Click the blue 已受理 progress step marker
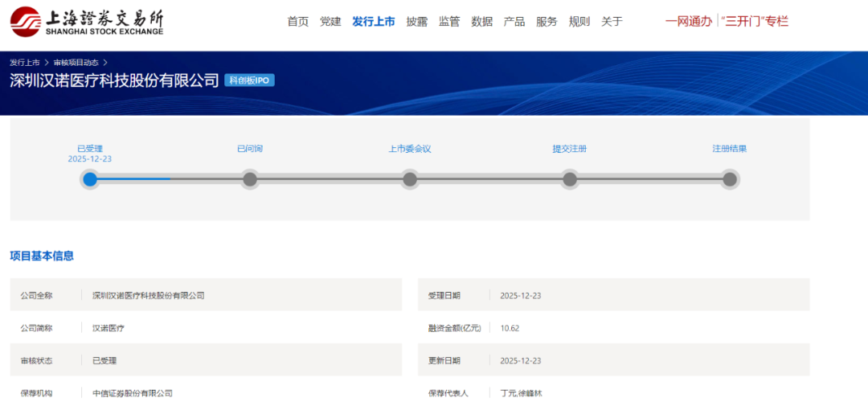Screen dimensions: 868x402 pyautogui.click(x=90, y=179)
